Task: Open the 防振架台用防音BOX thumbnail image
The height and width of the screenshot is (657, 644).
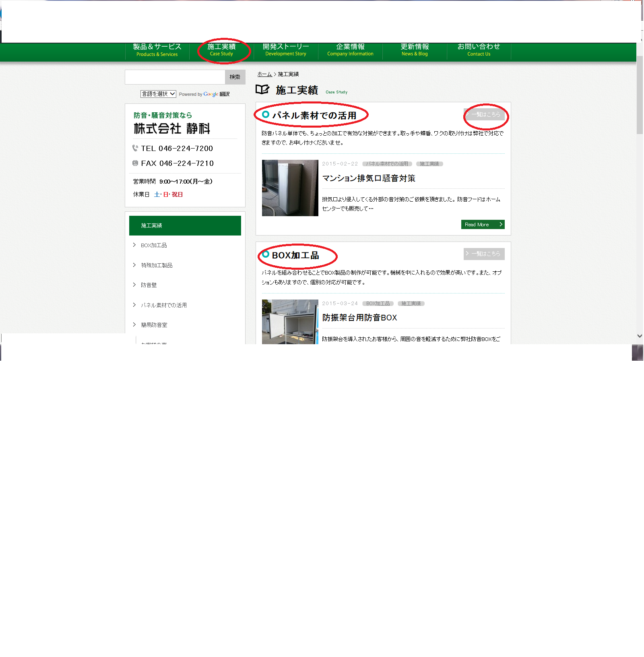Action: click(x=290, y=322)
